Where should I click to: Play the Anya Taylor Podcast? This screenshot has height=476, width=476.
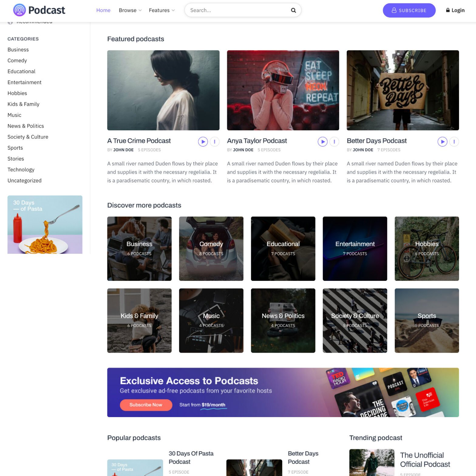(322, 141)
